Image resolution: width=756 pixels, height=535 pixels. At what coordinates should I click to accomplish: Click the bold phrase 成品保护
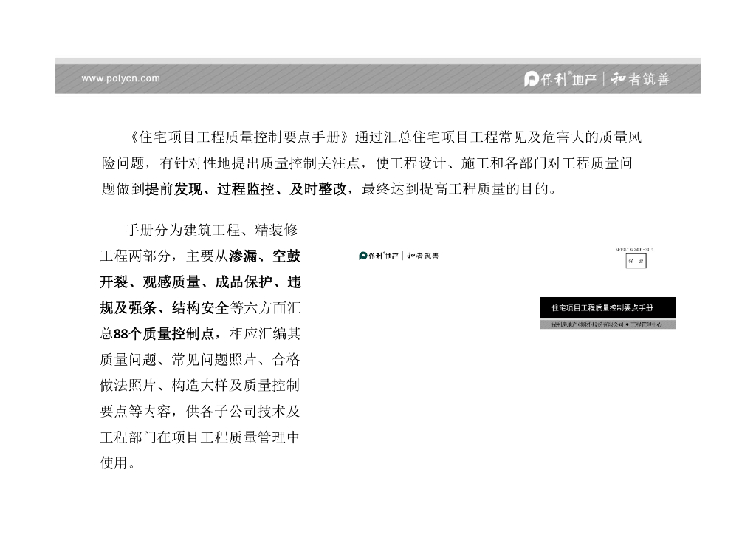point(244,282)
